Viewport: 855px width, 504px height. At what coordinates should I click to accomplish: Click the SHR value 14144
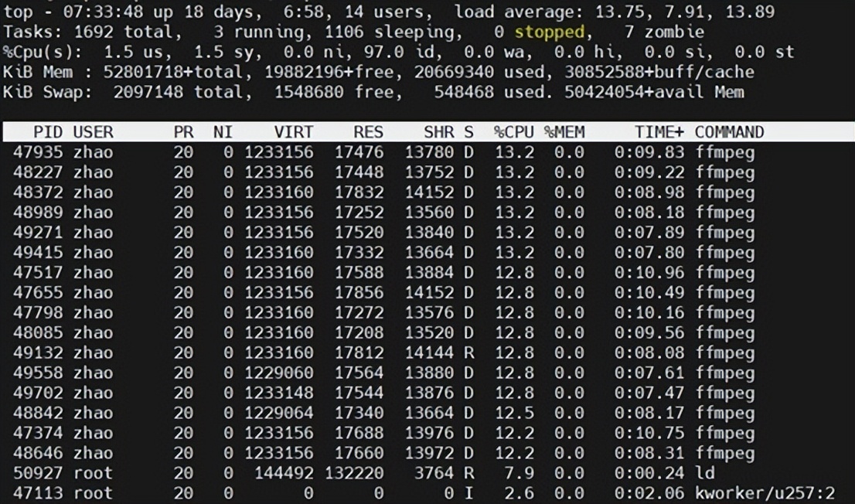429,353
